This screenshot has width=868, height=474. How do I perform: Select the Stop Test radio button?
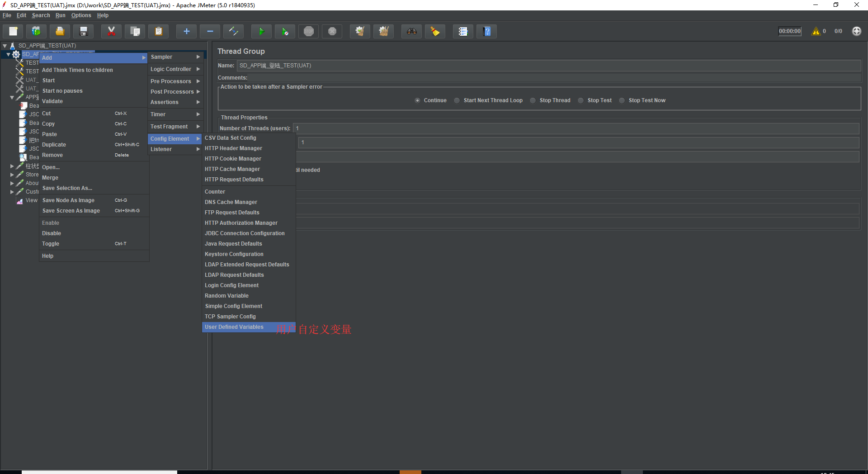[x=581, y=100]
